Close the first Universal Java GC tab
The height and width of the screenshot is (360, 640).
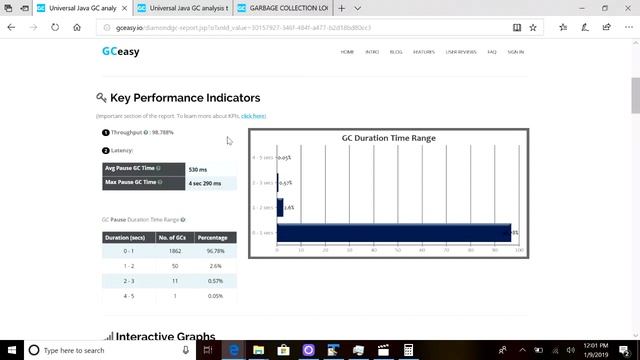coord(124,8)
